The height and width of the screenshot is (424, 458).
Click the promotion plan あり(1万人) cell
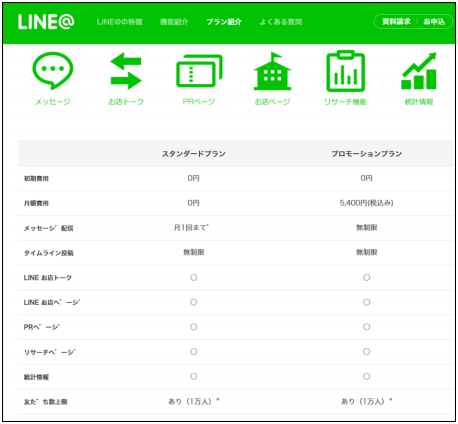pyautogui.click(x=367, y=401)
